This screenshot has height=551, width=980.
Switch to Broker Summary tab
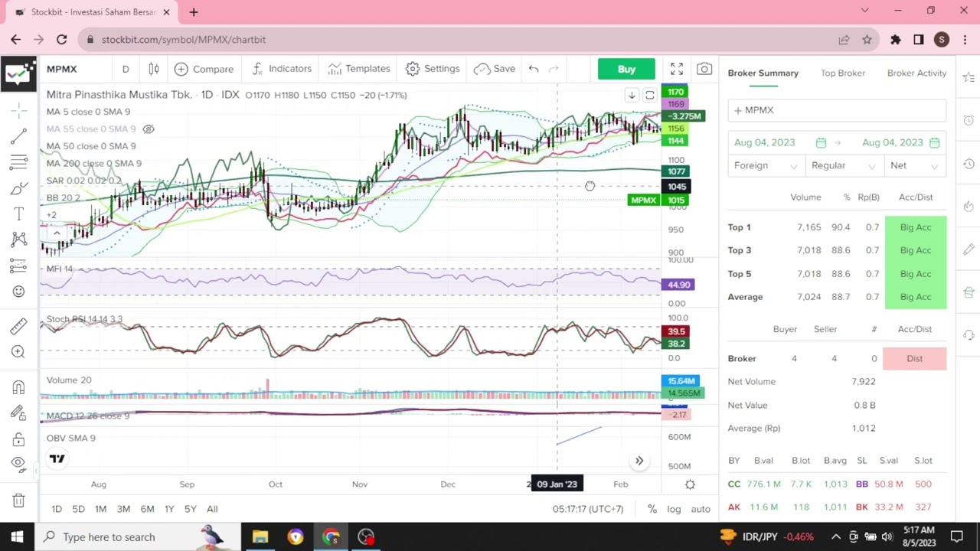[x=763, y=73]
